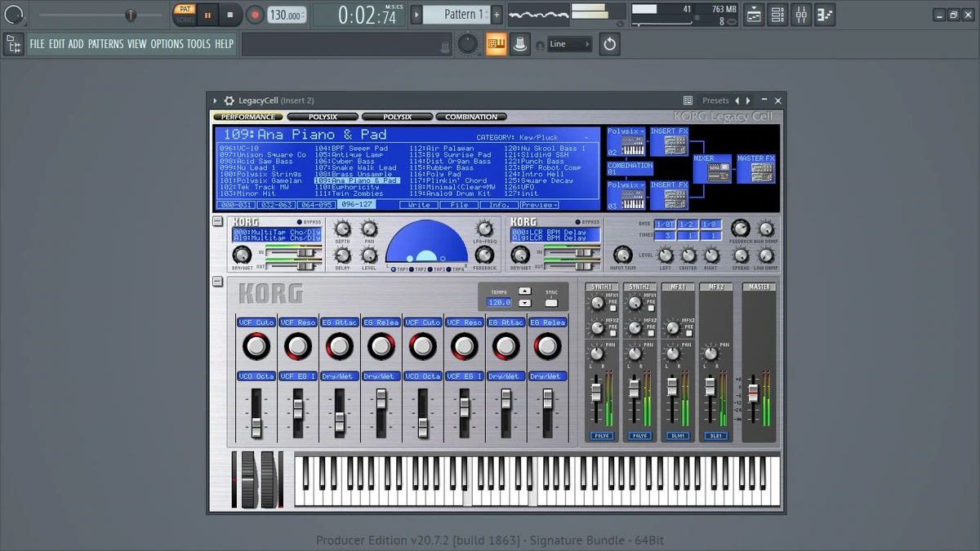Adjust the MASTER channel fader
980x551 pixels.
tap(753, 394)
